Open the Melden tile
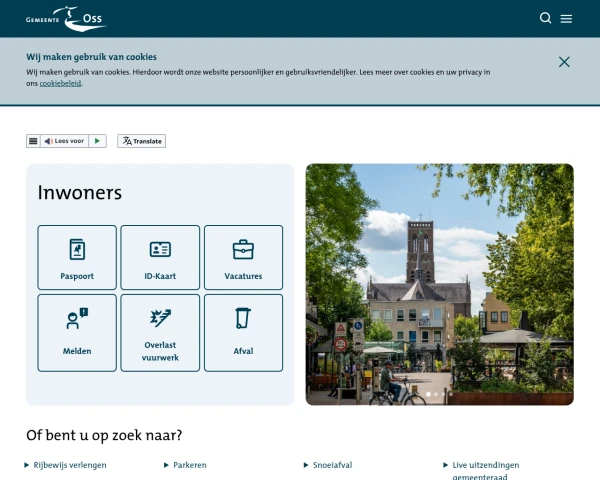This screenshot has height=480, width=600. click(x=77, y=333)
